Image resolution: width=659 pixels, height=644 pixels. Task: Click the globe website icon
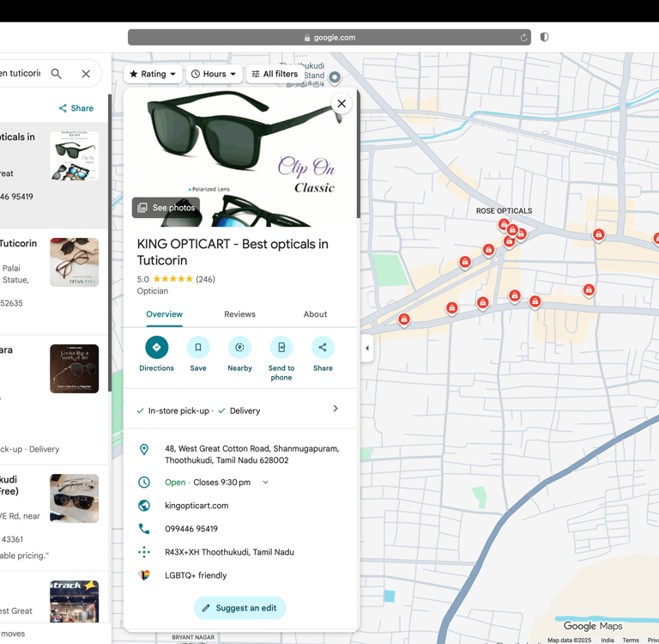click(144, 505)
